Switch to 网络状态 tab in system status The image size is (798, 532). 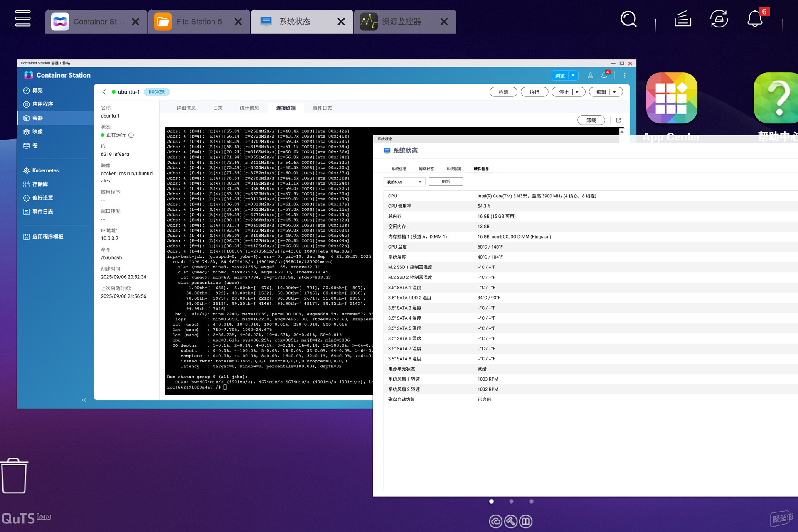[426, 169]
